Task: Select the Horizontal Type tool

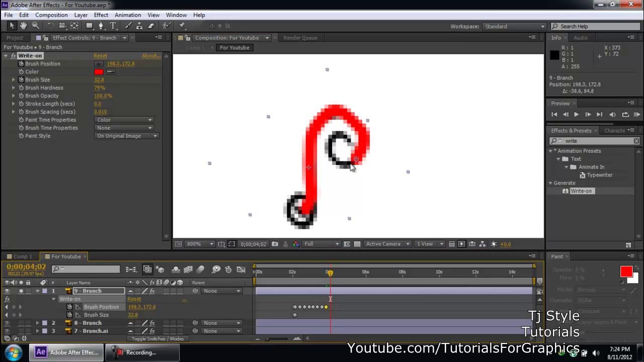Action: coord(113,26)
